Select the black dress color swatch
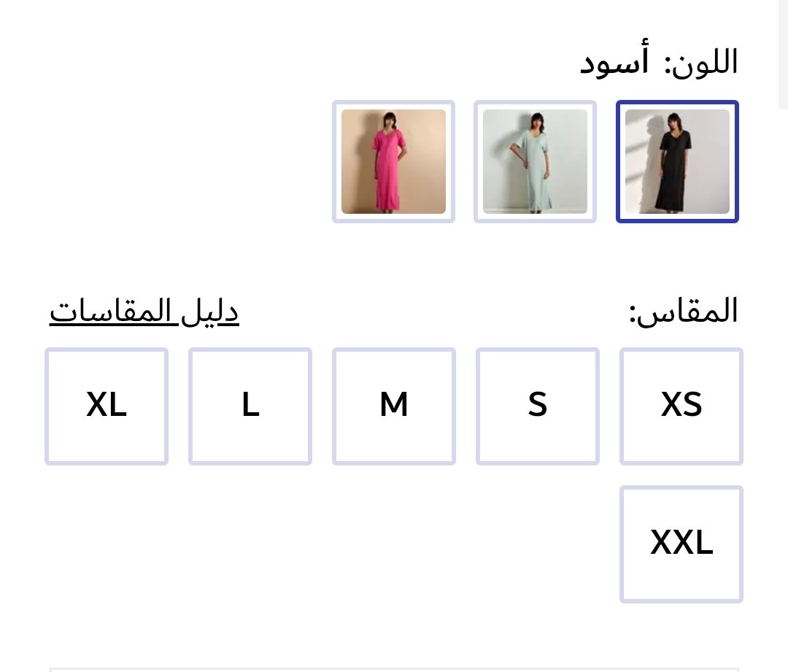 (677, 161)
